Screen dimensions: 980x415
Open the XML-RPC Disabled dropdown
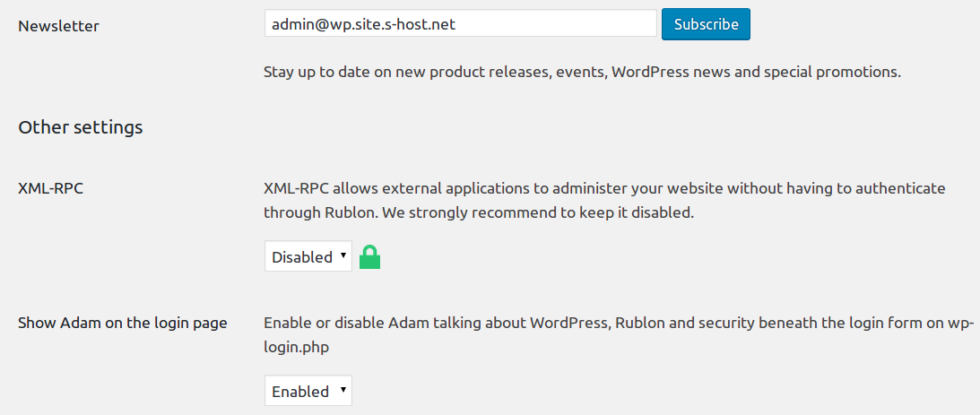(x=308, y=256)
